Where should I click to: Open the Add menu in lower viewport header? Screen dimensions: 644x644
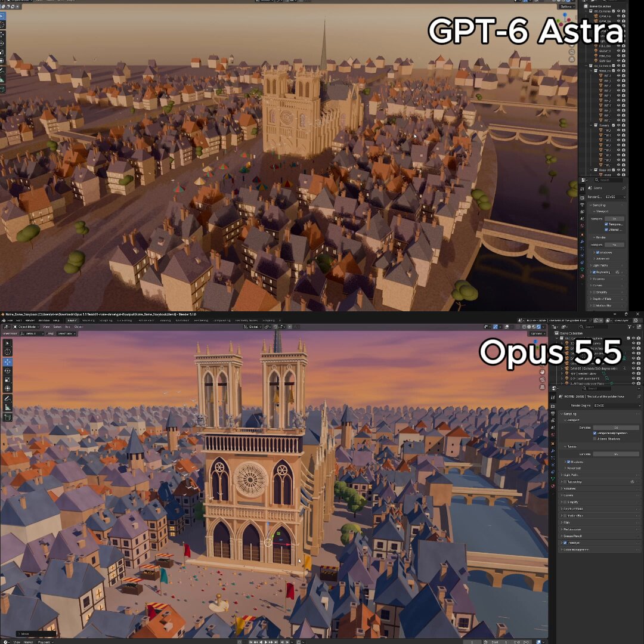(68, 327)
